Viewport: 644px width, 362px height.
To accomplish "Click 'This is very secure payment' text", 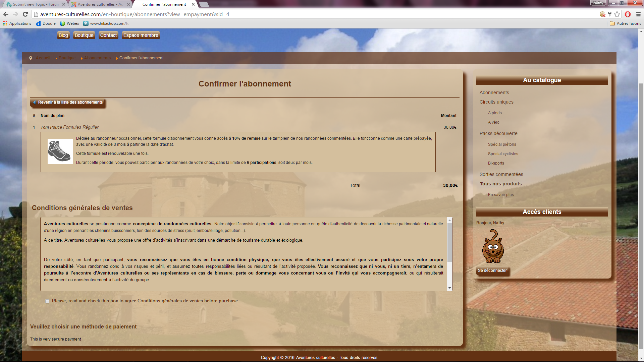I will (56, 339).
